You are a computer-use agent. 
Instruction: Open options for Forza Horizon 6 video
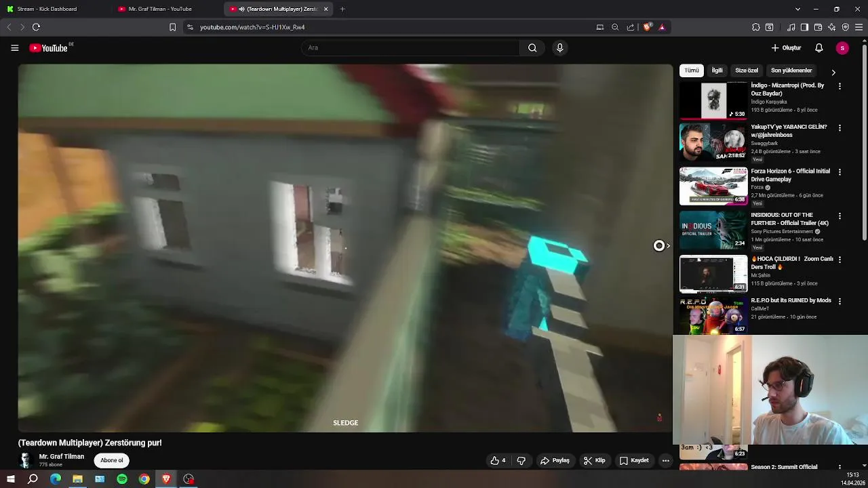(840, 172)
